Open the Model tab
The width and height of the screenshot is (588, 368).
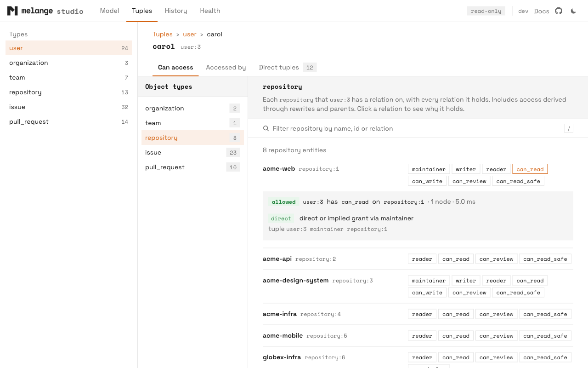point(109,11)
